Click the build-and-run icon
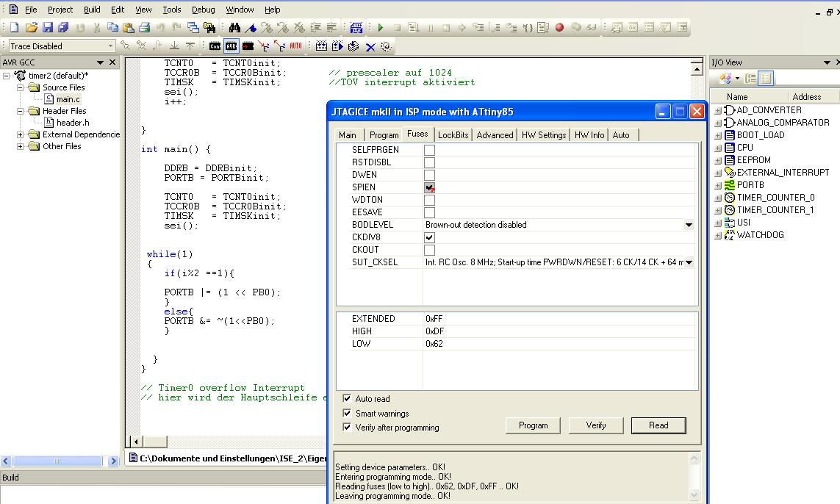Viewport: 840px width, 504px height. [x=337, y=46]
